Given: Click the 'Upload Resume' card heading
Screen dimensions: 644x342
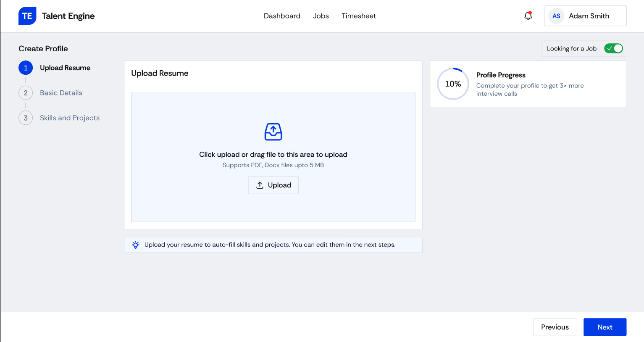Looking at the screenshot, I should (x=160, y=73).
